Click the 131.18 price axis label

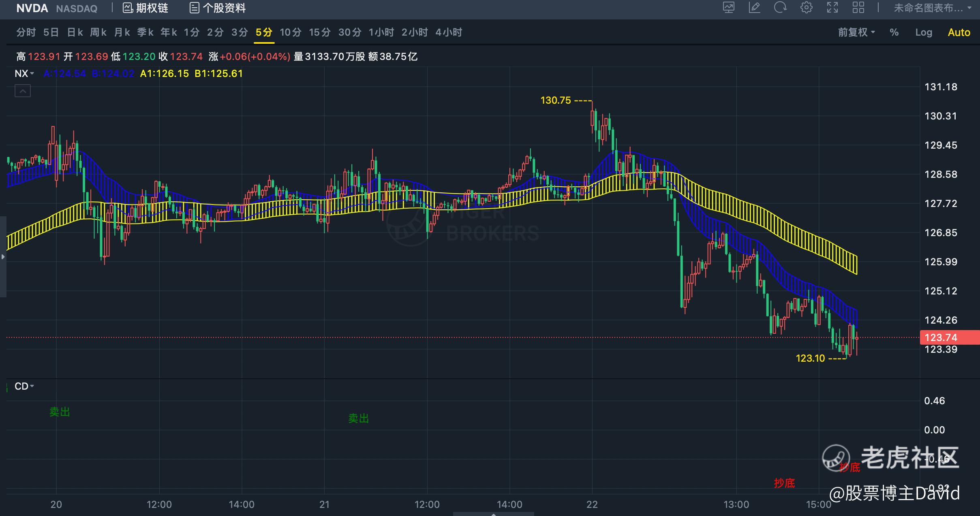pos(941,87)
